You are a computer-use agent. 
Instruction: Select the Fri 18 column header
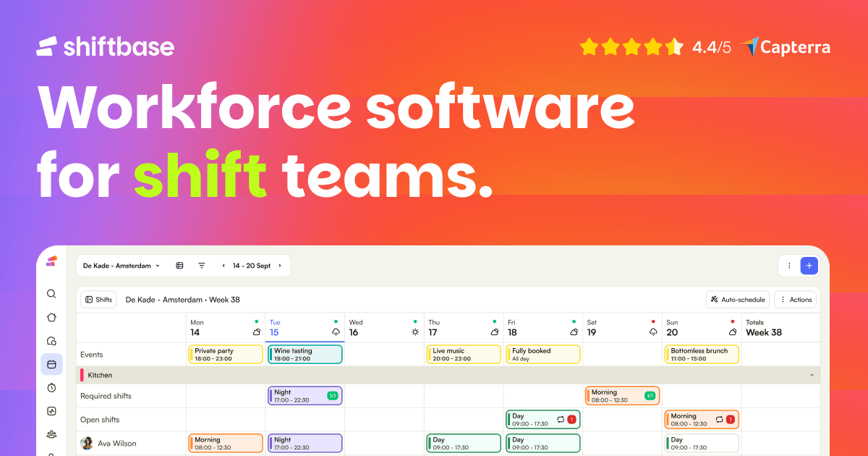(543, 328)
